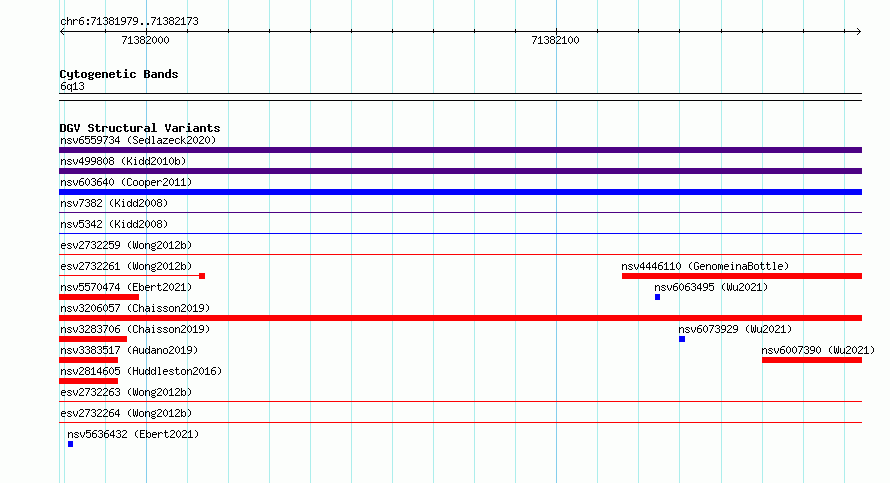Select the nsv5342 (Kidd2008) label
This screenshot has height=483, width=890.
pos(114,224)
